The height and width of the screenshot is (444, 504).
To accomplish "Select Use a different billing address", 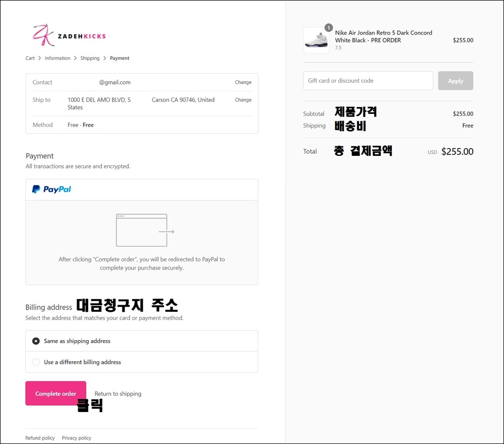I will [x=142, y=362].
